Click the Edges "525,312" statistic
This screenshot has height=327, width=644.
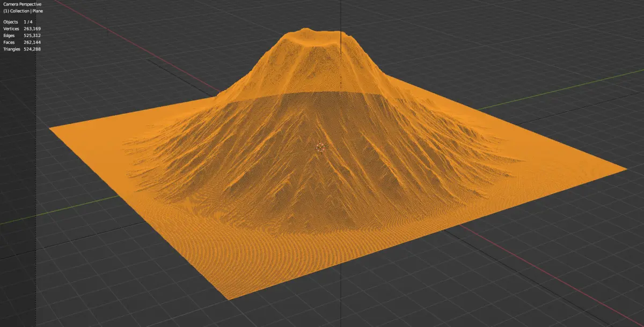tap(32, 35)
